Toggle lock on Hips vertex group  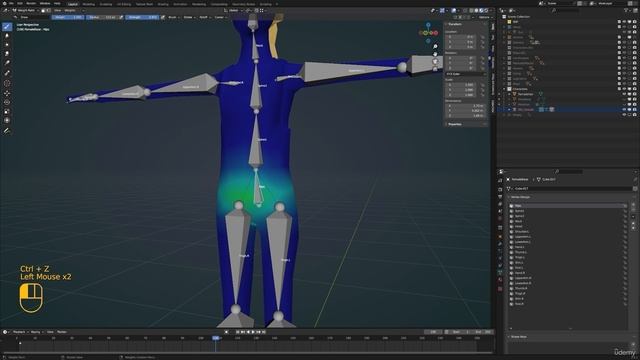coord(625,206)
